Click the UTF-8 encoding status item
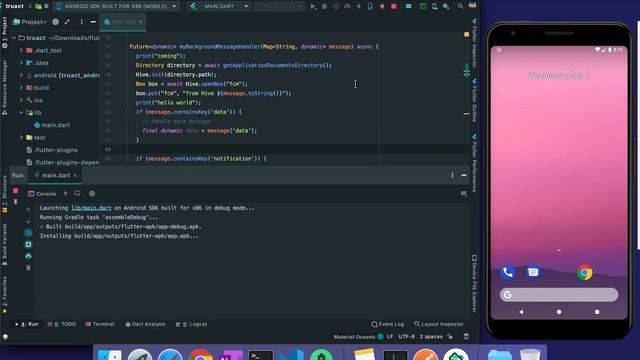This screenshot has width=640, height=360. pyautogui.click(x=407, y=337)
